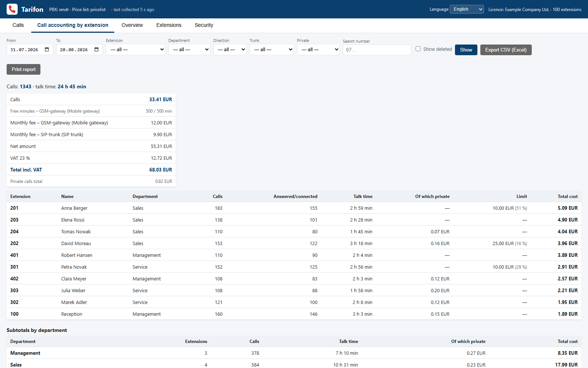Image resolution: width=588 pixels, height=368 pixels.
Task: Expand the Department filter dropdown
Action: coord(189,49)
